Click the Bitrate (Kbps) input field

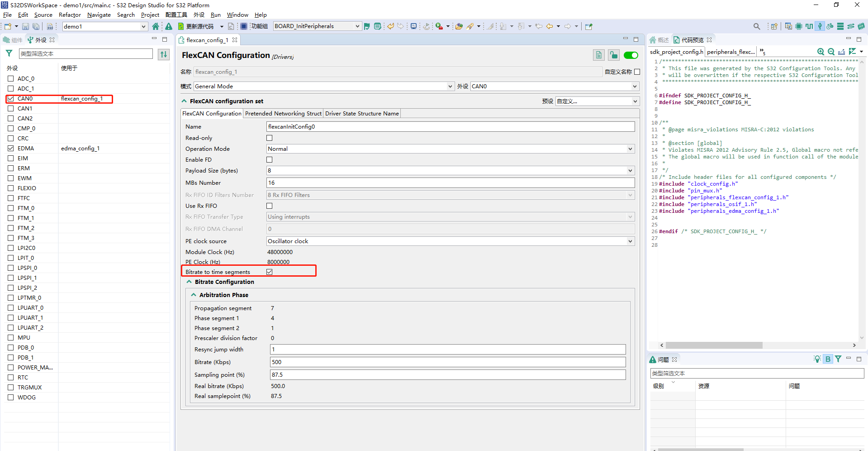448,362
